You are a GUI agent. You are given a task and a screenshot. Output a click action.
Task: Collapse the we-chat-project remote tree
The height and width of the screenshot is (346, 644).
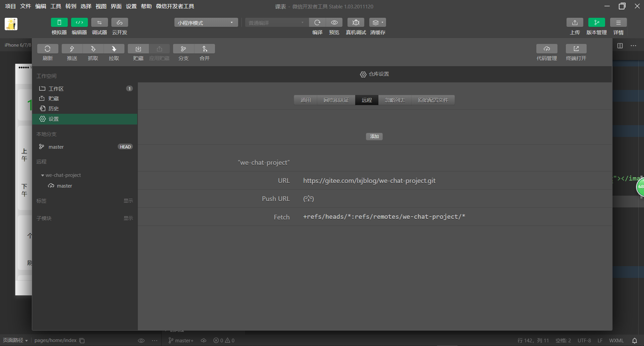(x=43, y=176)
